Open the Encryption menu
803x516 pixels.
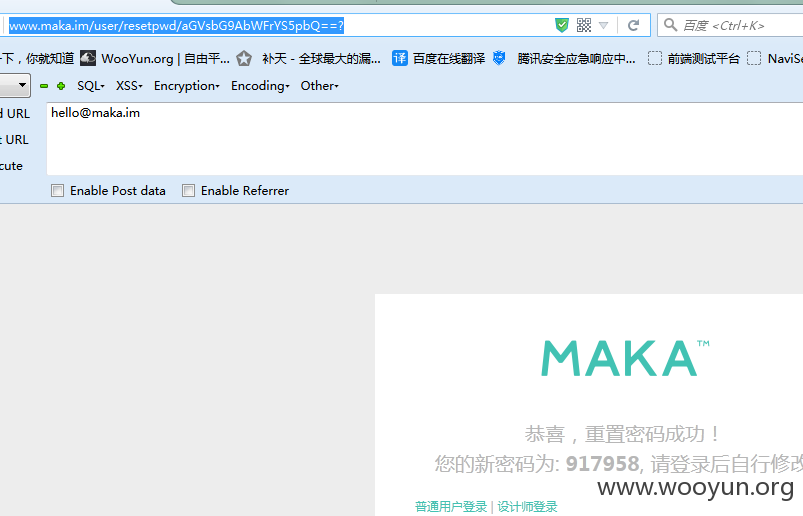coord(186,86)
